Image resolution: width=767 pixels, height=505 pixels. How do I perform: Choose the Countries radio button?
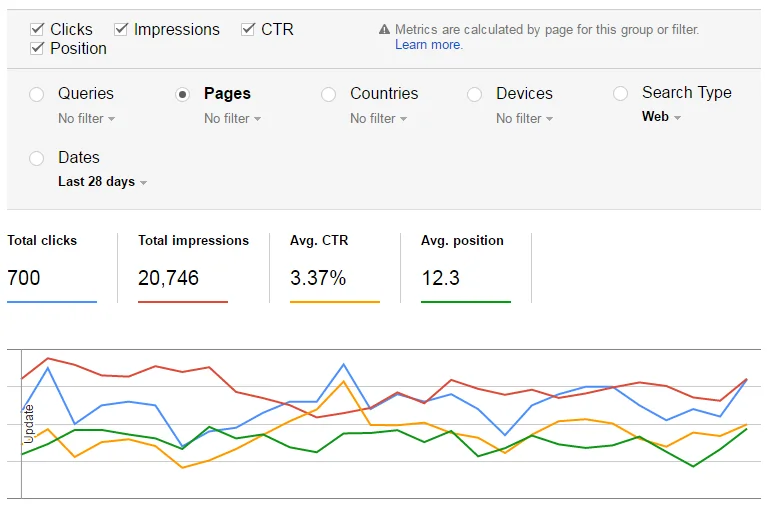tap(328, 94)
